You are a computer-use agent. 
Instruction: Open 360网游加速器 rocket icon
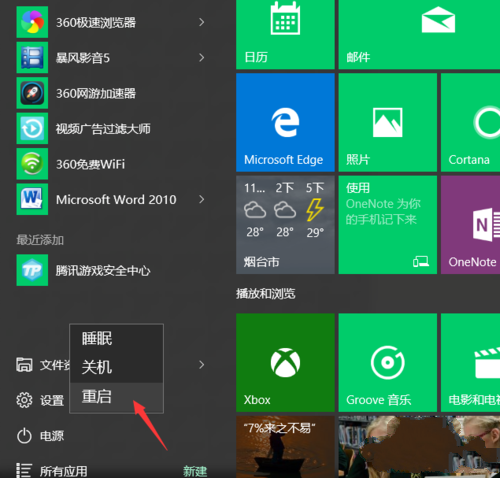pyautogui.click(x=32, y=93)
